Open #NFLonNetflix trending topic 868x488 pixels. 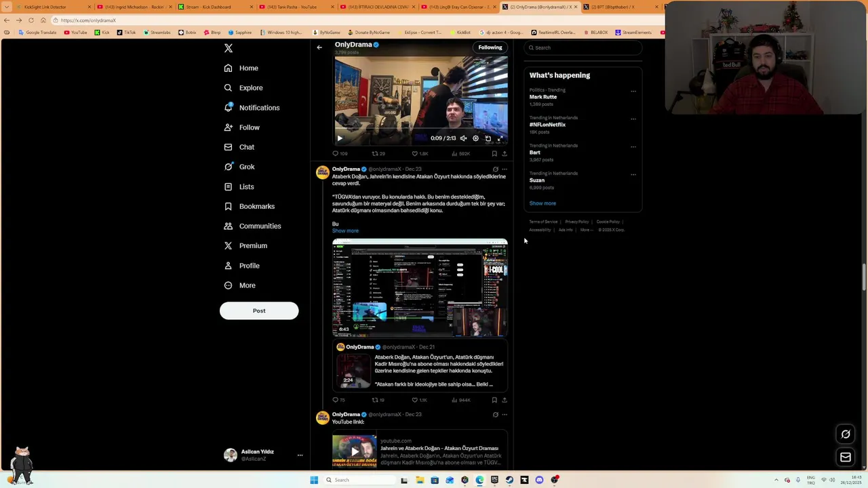[547, 125]
